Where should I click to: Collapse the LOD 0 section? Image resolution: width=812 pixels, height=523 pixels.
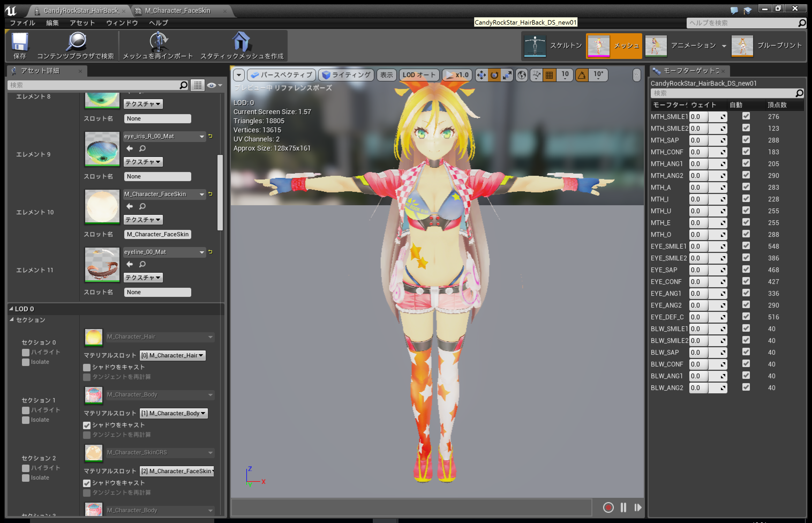(x=11, y=309)
